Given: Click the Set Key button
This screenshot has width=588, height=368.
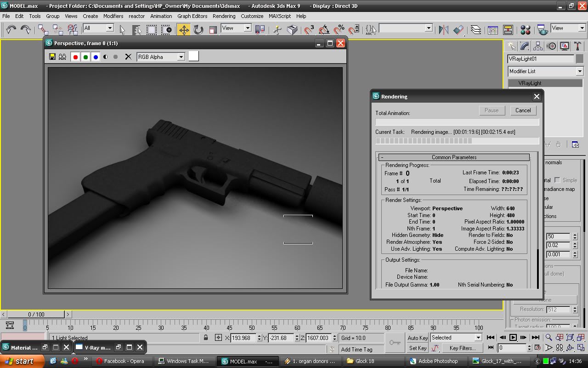Looking at the screenshot, I should tap(418, 348).
